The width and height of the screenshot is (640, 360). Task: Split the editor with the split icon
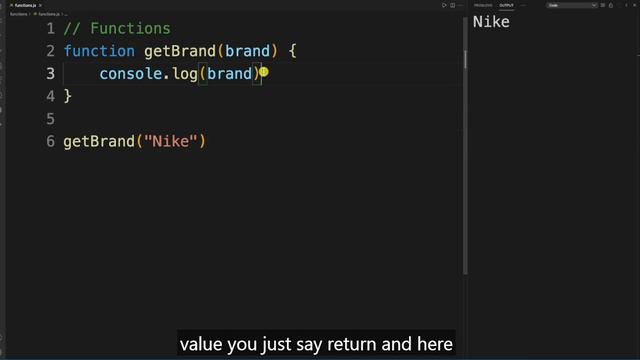[x=453, y=5]
